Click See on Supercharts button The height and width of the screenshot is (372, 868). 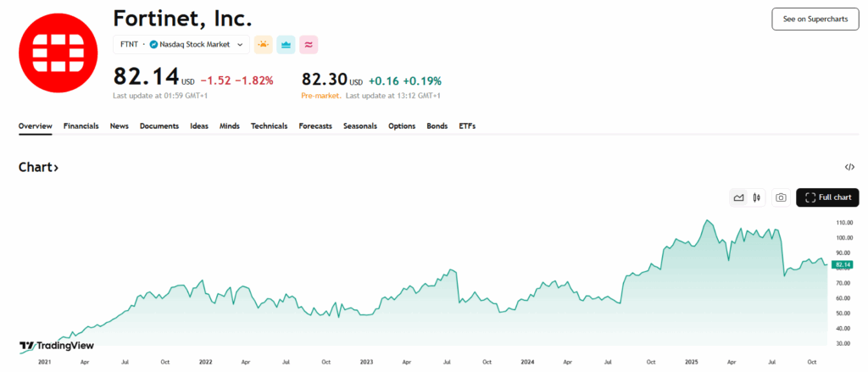pos(815,19)
